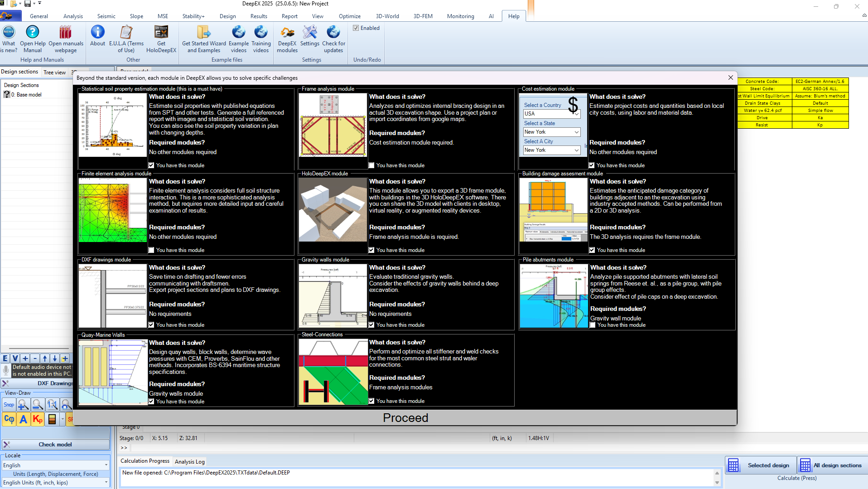868x489 pixels.
Task: Zoom out with magnifier minus
Action: (38, 405)
